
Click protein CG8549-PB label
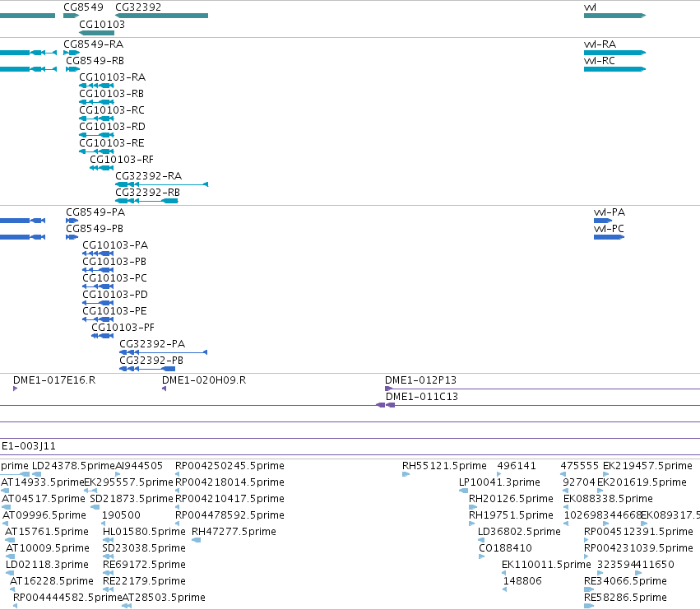[95, 229]
